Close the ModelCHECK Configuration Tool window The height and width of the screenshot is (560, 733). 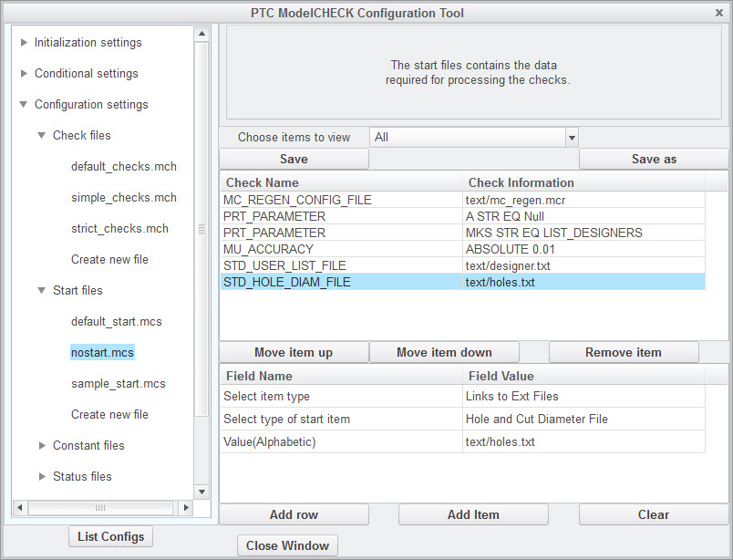tap(719, 13)
